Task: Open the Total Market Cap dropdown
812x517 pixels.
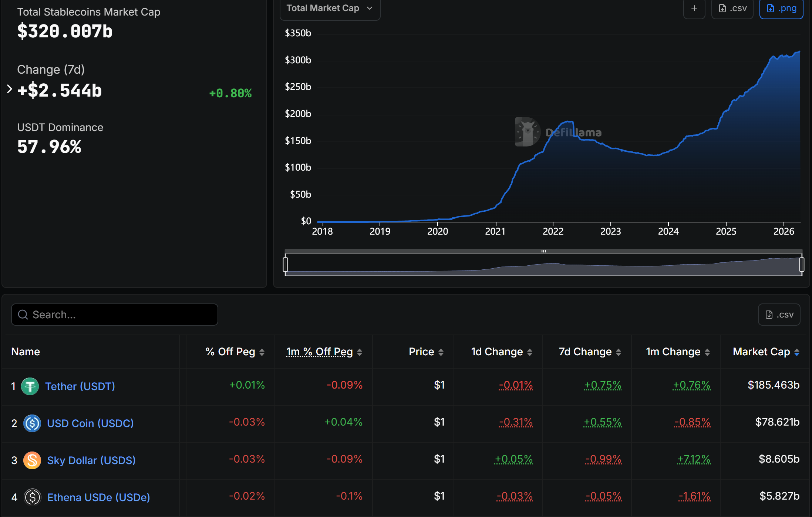Action: pyautogui.click(x=330, y=8)
